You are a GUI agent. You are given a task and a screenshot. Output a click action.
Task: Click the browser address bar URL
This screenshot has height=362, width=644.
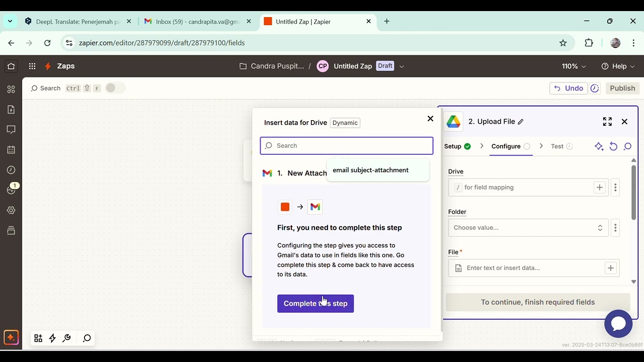(x=162, y=43)
